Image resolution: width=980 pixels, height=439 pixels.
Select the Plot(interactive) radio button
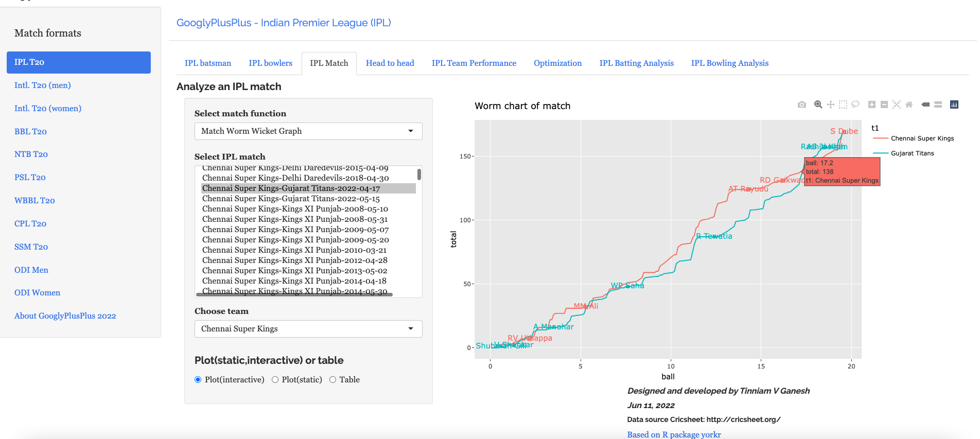198,380
